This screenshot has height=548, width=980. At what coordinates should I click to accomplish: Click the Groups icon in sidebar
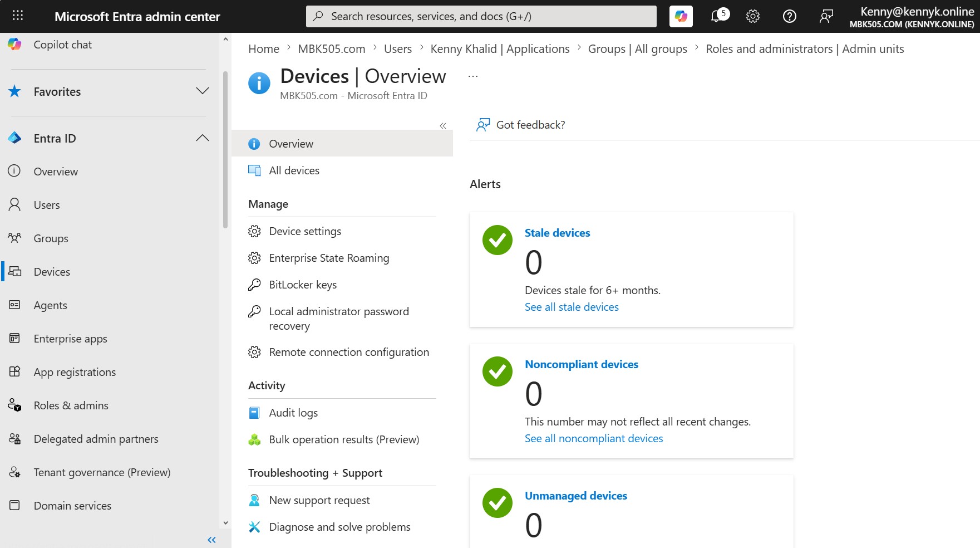(14, 238)
